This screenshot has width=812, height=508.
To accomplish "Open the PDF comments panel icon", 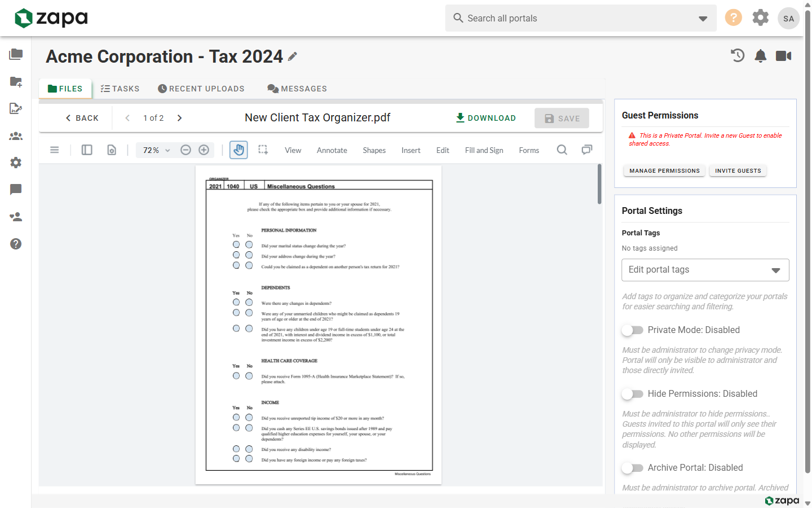I will pyautogui.click(x=587, y=150).
